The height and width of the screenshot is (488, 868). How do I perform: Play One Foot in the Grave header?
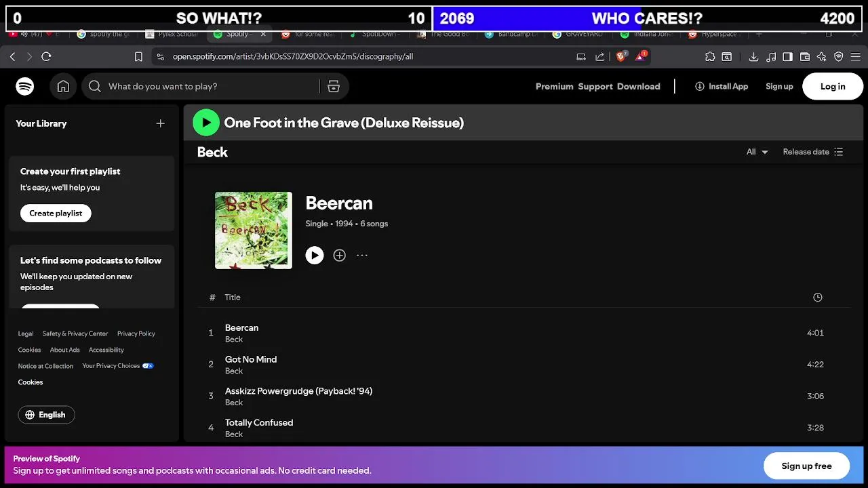click(x=206, y=123)
